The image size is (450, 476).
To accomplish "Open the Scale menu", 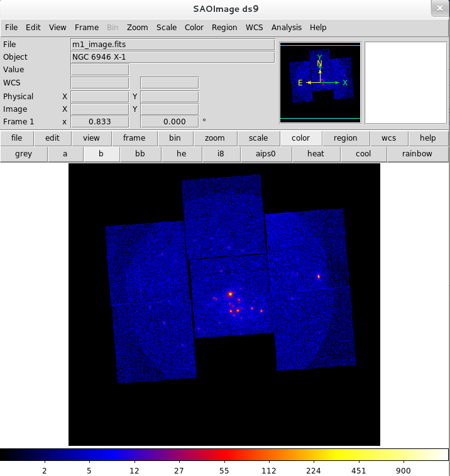I will pyautogui.click(x=167, y=28).
